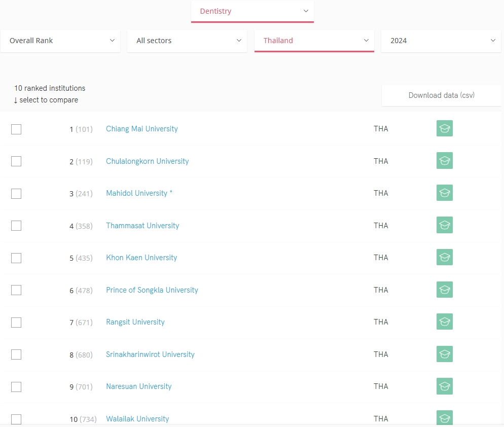Check the Thammasat University compare box

coord(16,226)
